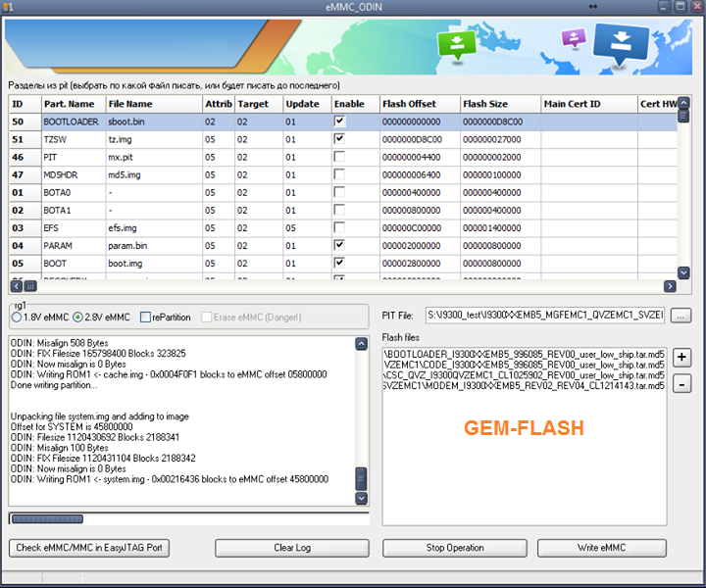
Task: Click the write progress bar
Action: 189,518
